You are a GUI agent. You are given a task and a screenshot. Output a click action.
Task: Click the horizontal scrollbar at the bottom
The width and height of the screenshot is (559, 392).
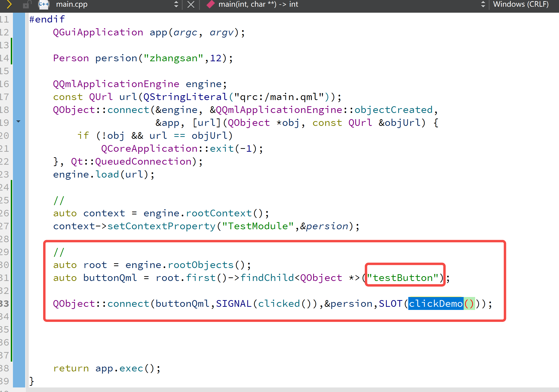[292, 390]
